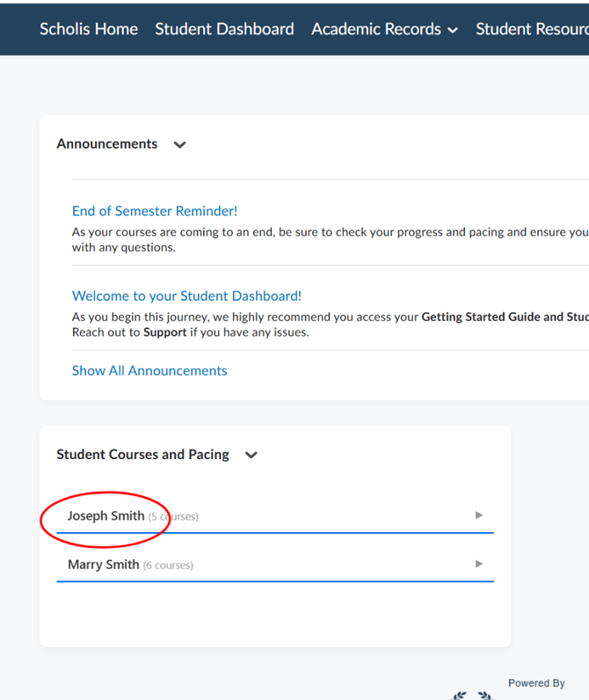Open Welcome to your Student Dashboard announcement
Screen dimensions: 589x700
click(x=186, y=295)
